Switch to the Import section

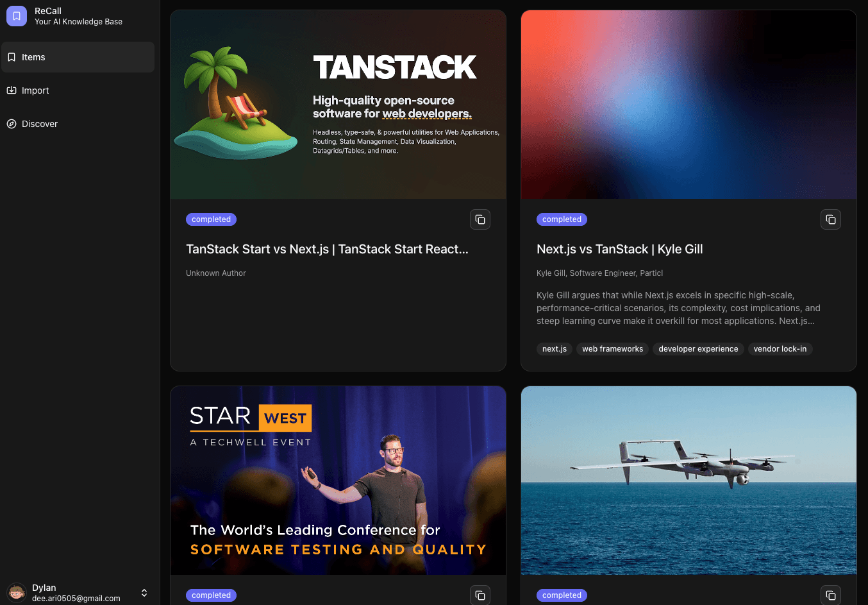pos(36,90)
